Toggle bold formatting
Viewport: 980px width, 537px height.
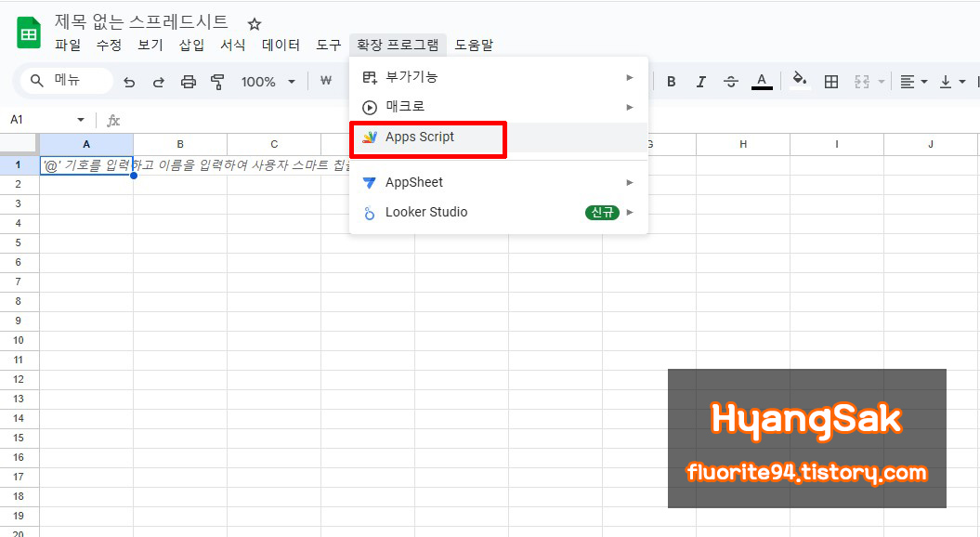[x=672, y=81]
